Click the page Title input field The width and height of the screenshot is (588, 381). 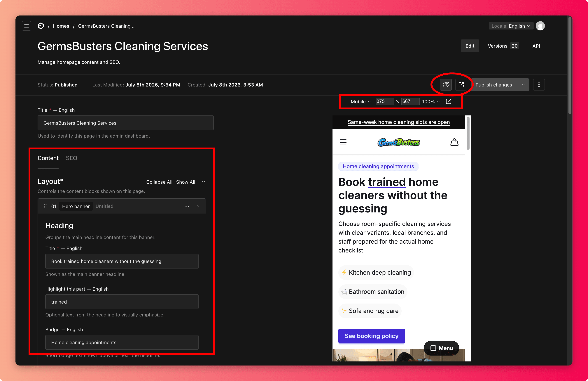coord(125,123)
